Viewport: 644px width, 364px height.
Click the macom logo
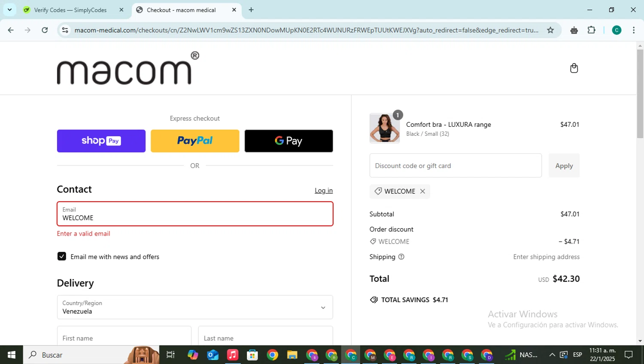click(128, 68)
